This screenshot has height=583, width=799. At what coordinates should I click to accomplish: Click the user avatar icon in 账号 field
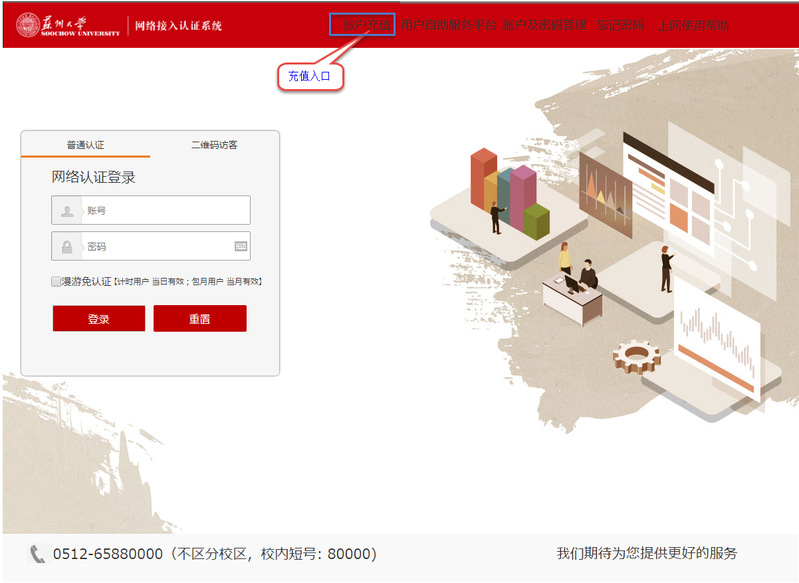[x=67, y=210]
